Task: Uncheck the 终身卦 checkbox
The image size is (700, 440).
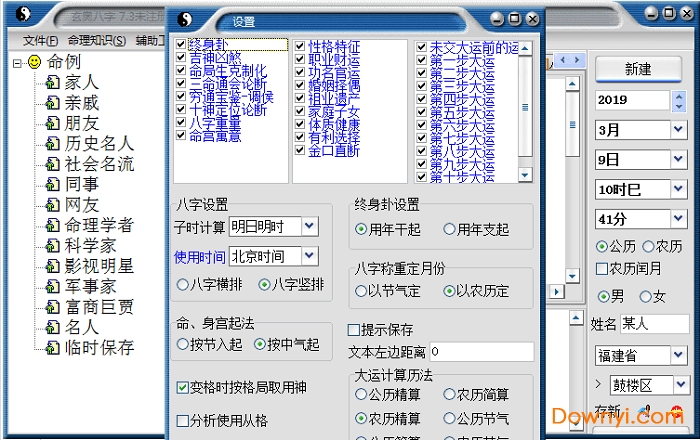Action: 181,44
